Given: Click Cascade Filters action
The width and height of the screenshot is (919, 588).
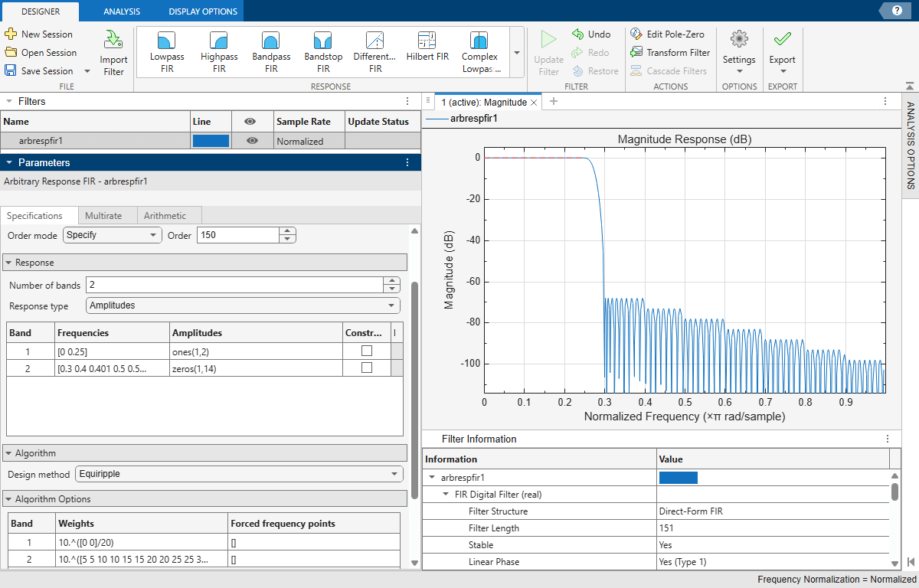Looking at the screenshot, I should 670,71.
